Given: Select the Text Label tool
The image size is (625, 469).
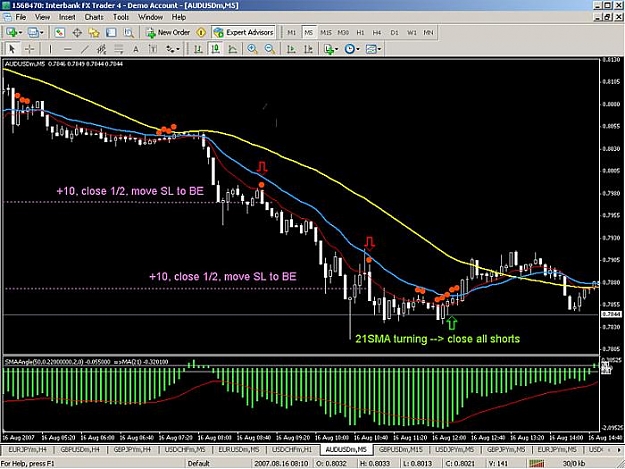Looking at the screenshot, I should [153, 49].
